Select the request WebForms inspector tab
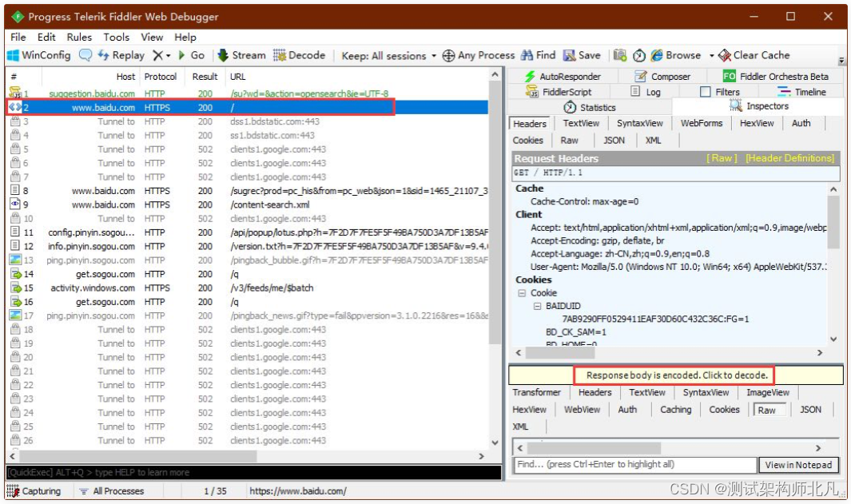Viewport: 851px width, 504px height. (702, 123)
